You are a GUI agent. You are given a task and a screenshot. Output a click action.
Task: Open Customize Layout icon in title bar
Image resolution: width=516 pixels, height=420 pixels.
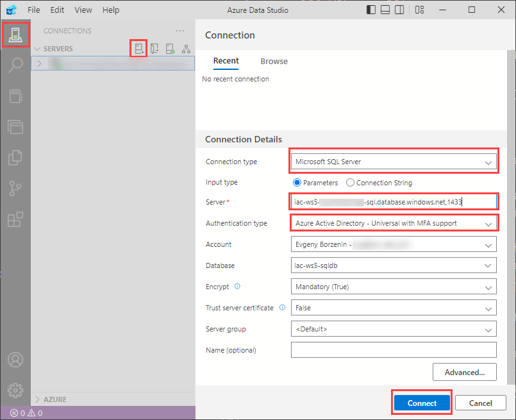click(420, 10)
